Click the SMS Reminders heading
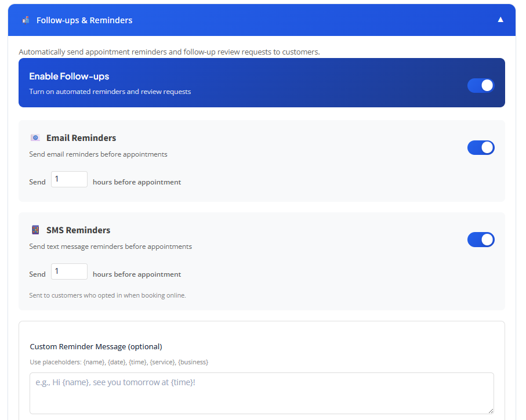 click(x=78, y=230)
